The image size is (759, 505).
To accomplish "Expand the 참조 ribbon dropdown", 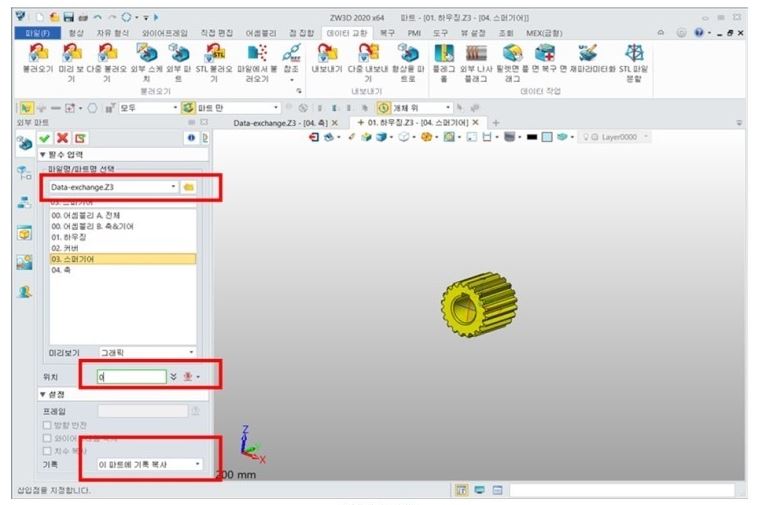I will point(291,79).
